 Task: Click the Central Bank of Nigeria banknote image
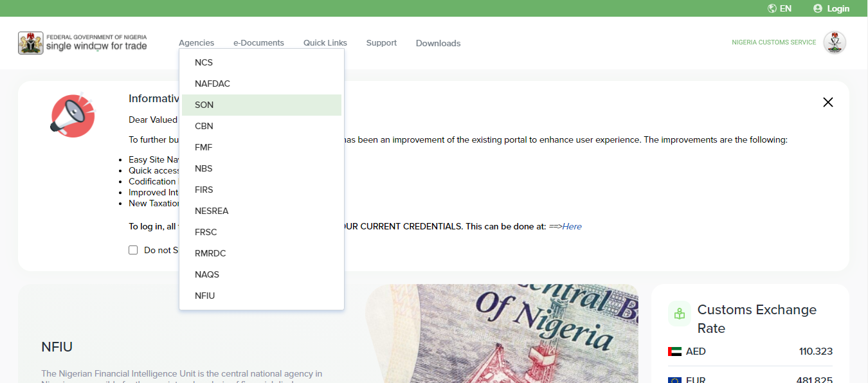coord(502,334)
